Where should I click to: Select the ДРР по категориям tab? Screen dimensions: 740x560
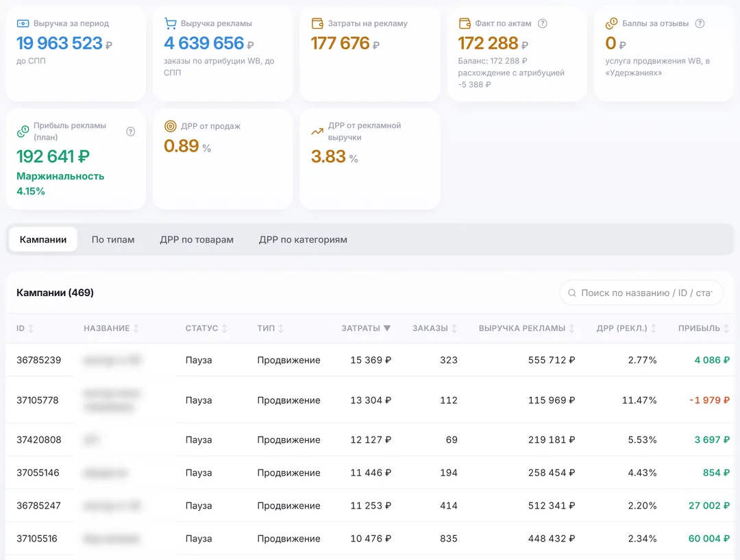click(303, 239)
